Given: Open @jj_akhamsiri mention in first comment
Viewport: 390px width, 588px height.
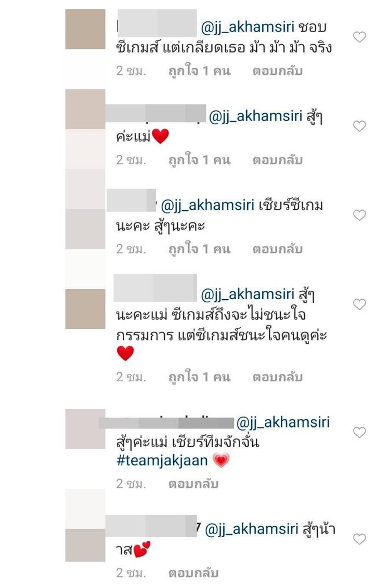Looking at the screenshot, I should click(x=248, y=27).
